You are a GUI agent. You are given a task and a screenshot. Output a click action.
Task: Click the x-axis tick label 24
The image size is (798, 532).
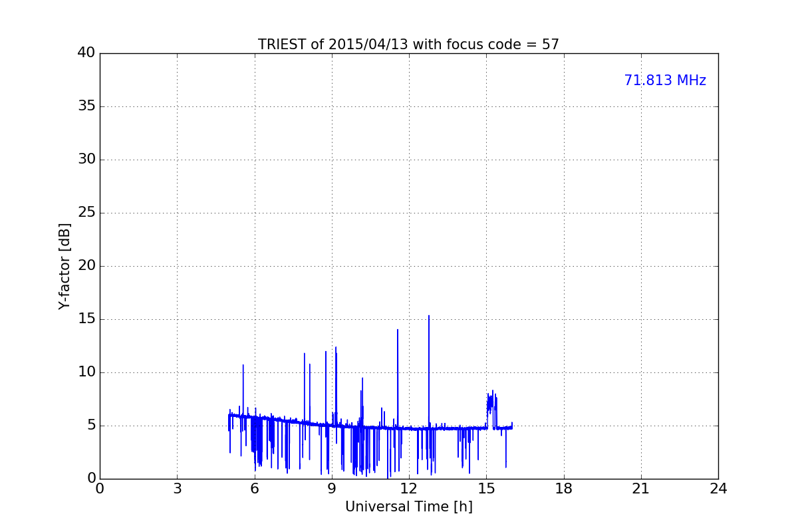(718, 489)
